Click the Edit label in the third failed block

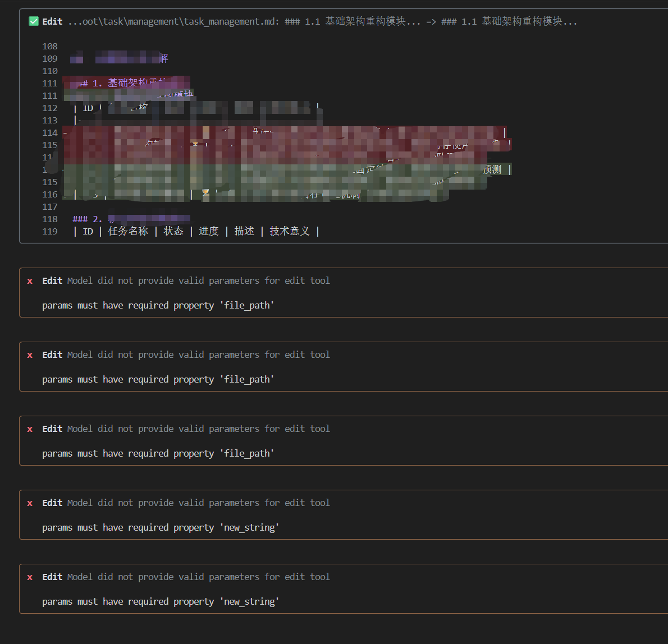[x=52, y=429]
